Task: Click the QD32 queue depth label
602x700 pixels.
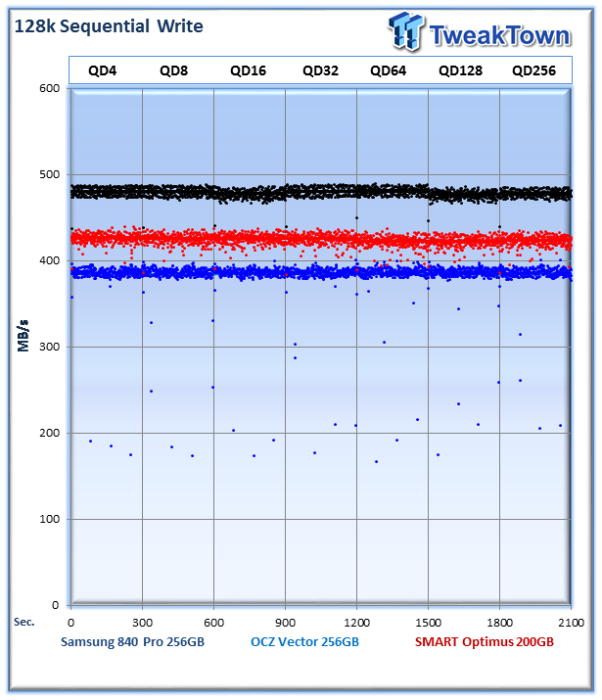Action: coord(320,70)
